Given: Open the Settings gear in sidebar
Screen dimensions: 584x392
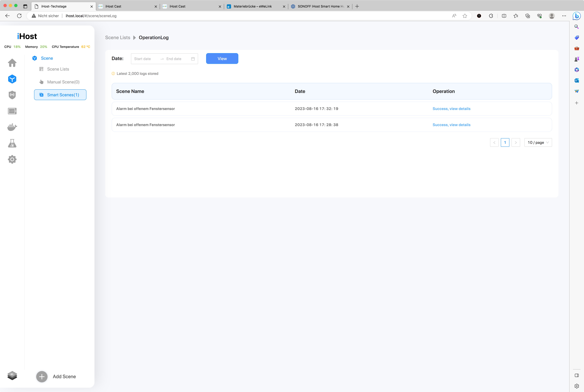Looking at the screenshot, I should click(12, 159).
